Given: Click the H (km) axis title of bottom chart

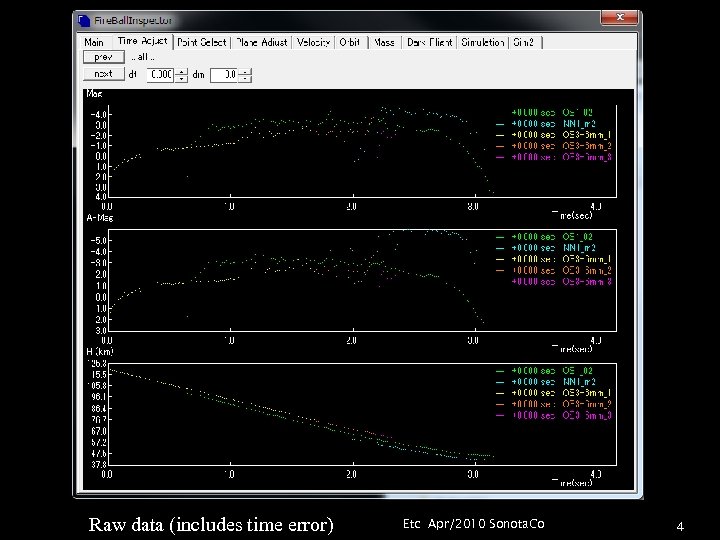Looking at the screenshot, I should (x=100, y=352).
